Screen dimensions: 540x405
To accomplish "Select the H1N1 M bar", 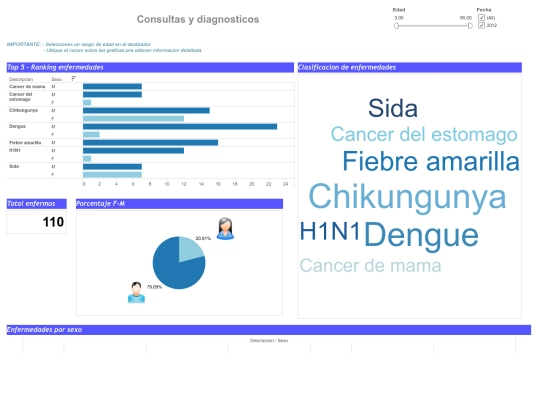I will pyautogui.click(x=133, y=150).
